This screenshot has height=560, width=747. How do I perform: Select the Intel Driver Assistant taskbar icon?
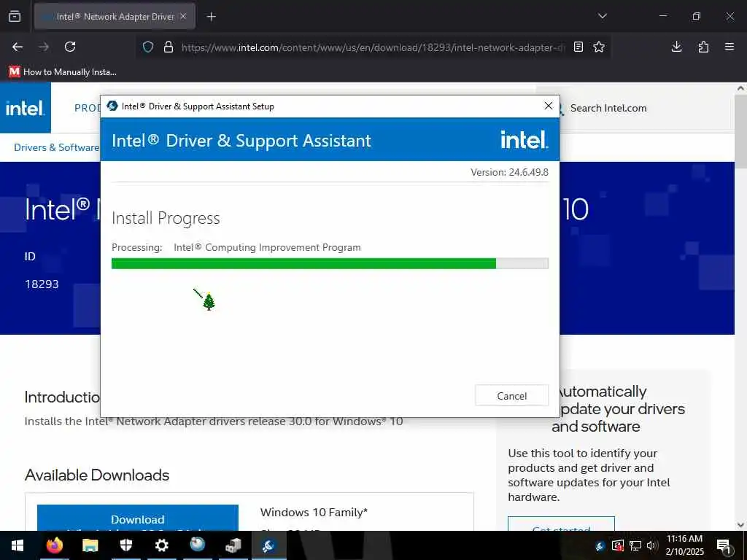268,545
